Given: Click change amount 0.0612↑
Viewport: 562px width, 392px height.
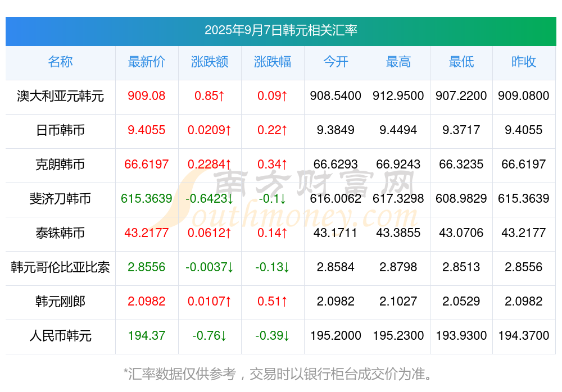Looking at the screenshot, I should [x=209, y=233].
